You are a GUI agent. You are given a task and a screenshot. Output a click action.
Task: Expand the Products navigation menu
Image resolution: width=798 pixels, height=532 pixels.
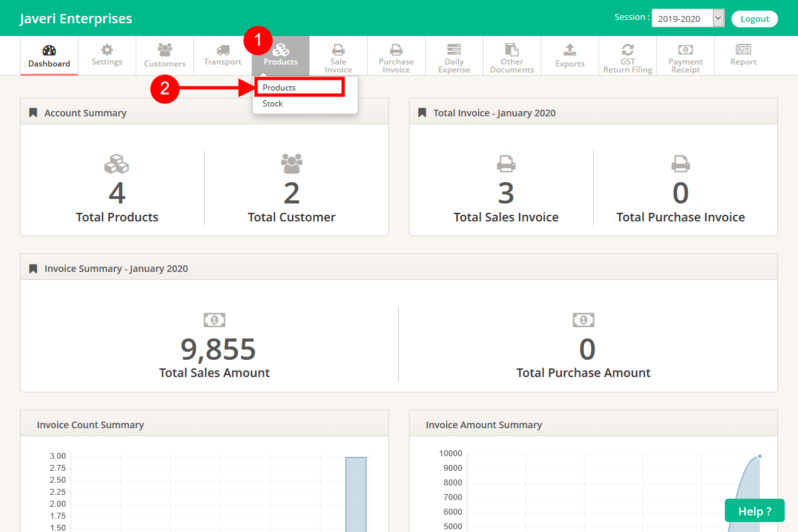click(x=281, y=56)
